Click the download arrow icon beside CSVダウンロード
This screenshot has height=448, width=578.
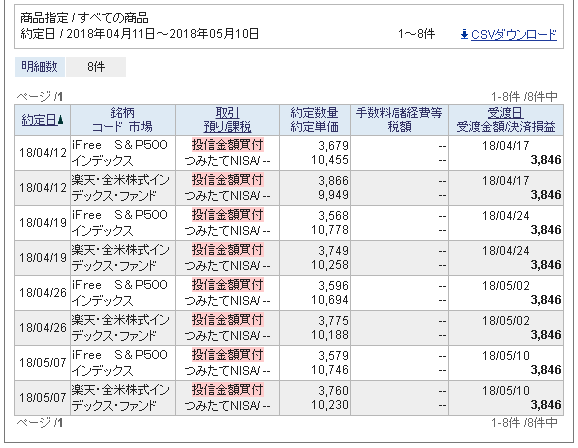[464, 34]
